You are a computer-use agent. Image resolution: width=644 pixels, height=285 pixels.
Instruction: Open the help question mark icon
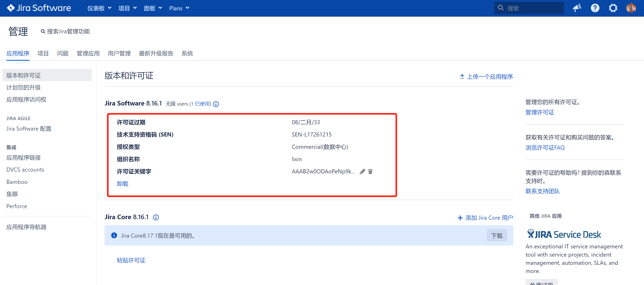tap(595, 8)
